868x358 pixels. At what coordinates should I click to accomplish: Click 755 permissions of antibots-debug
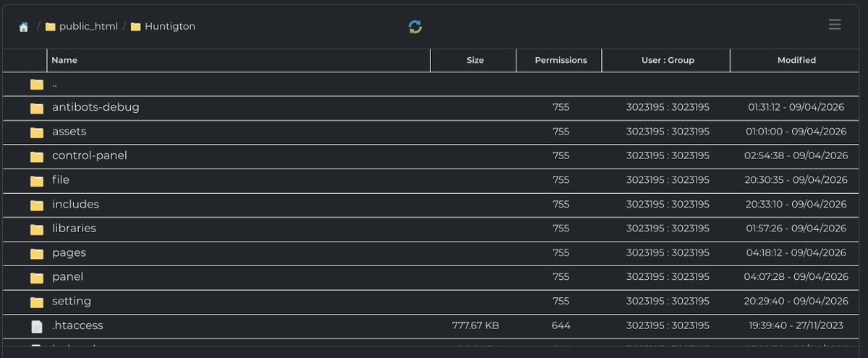click(561, 107)
